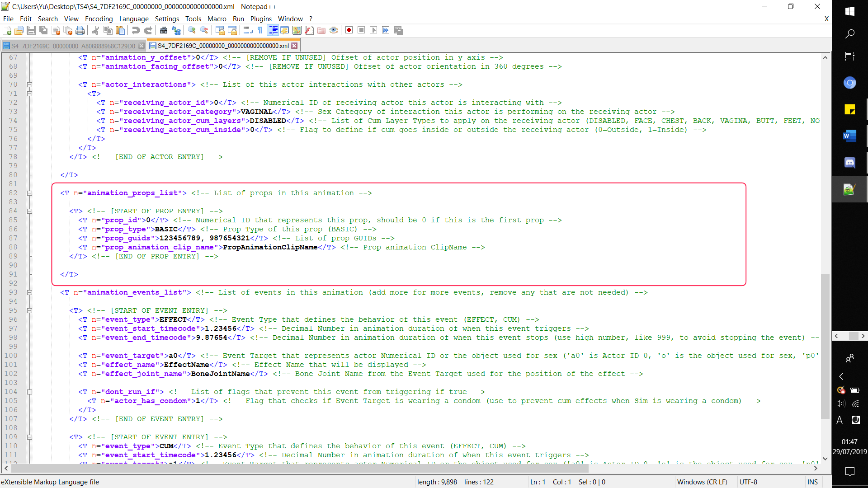Open the Macro menu
This screenshot has width=868, height=488.
(217, 19)
